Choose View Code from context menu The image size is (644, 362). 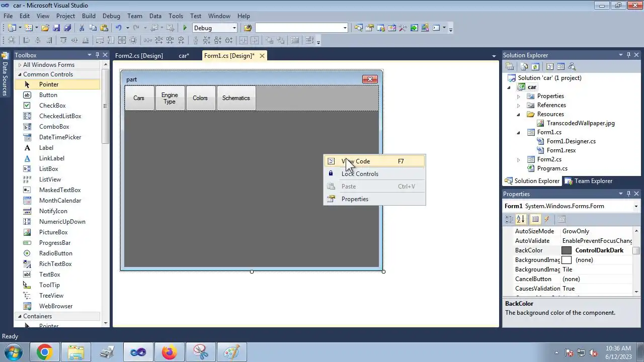tap(374, 161)
